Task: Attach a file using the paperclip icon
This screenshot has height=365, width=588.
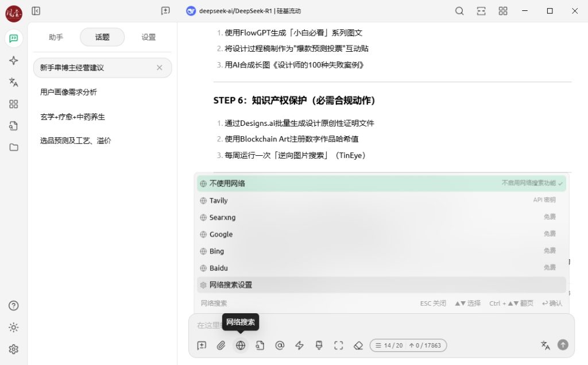Action: coord(221,345)
